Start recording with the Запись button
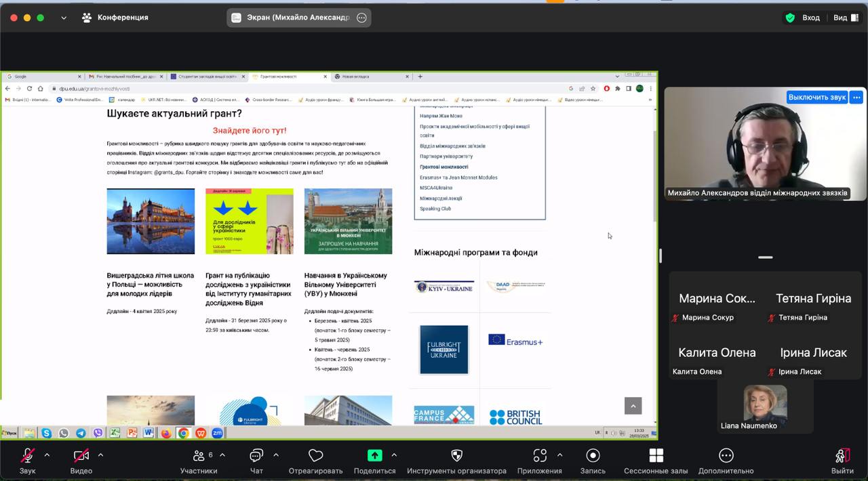Image resolution: width=868 pixels, height=481 pixels. tap(593, 462)
